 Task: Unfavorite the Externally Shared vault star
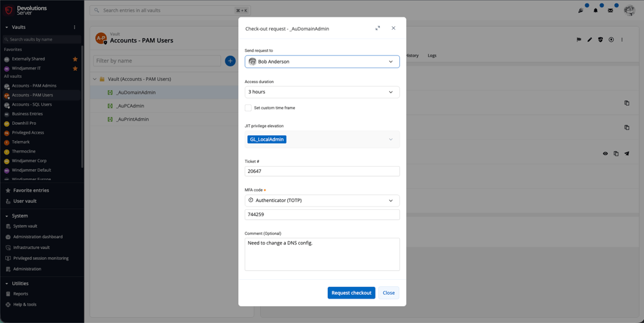point(75,59)
